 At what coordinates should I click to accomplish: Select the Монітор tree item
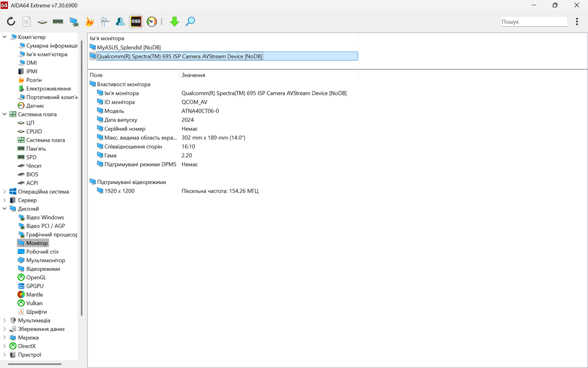click(x=33, y=243)
